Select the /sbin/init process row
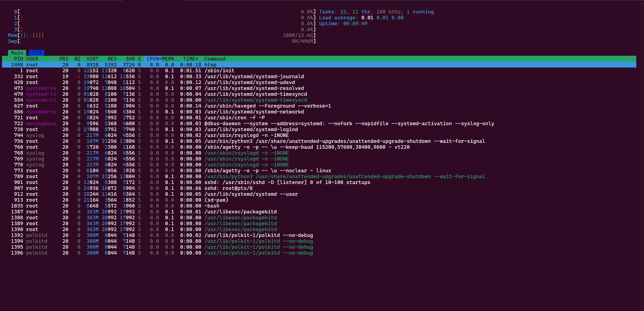Viewport: 644px width, 311px height. 319,71
